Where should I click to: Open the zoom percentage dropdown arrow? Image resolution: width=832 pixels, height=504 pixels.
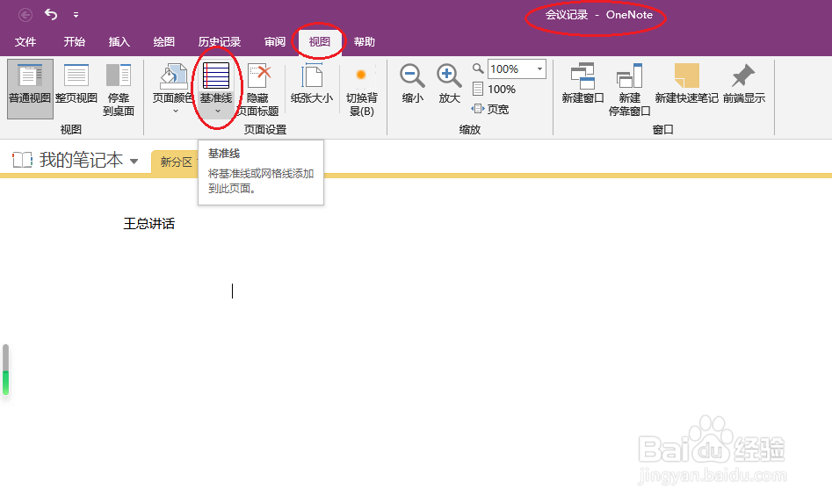coord(539,69)
